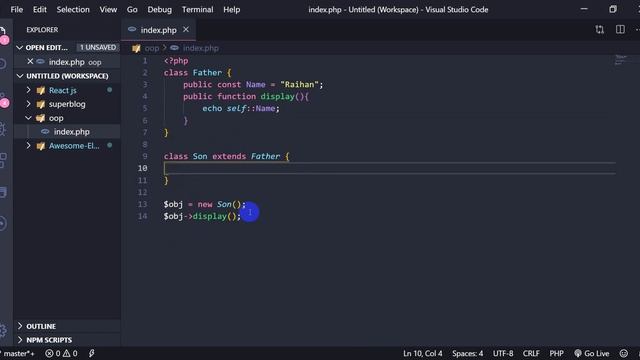Change line ending via CRLF item
The image size is (640, 360).
(531, 353)
